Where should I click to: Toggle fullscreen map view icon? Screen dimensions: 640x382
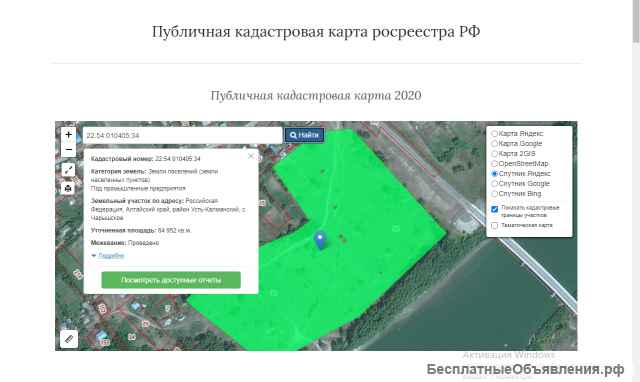pyautogui.click(x=69, y=170)
